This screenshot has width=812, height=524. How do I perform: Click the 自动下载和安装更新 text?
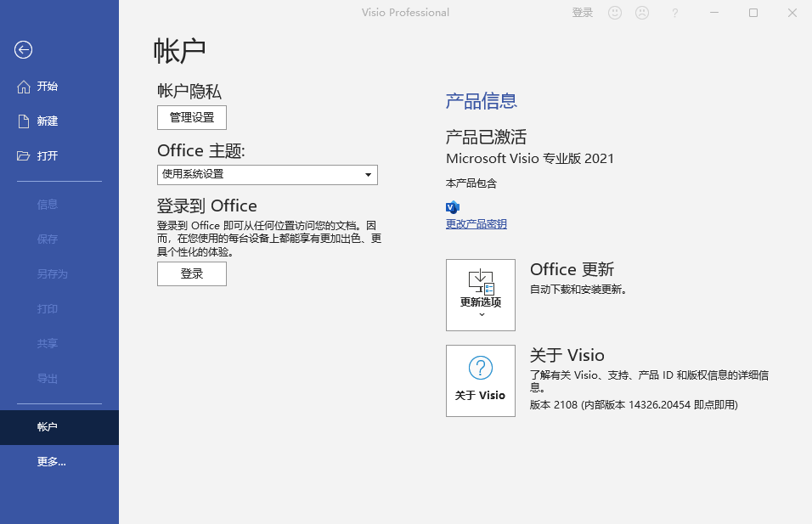tap(578, 290)
